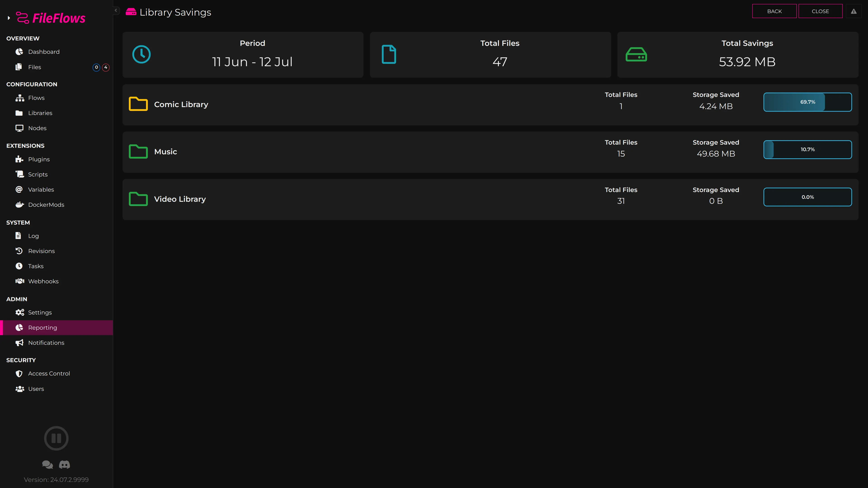The image size is (868, 488).
Task: Click the 69.7% Comic Library progress bar
Action: [808, 102]
